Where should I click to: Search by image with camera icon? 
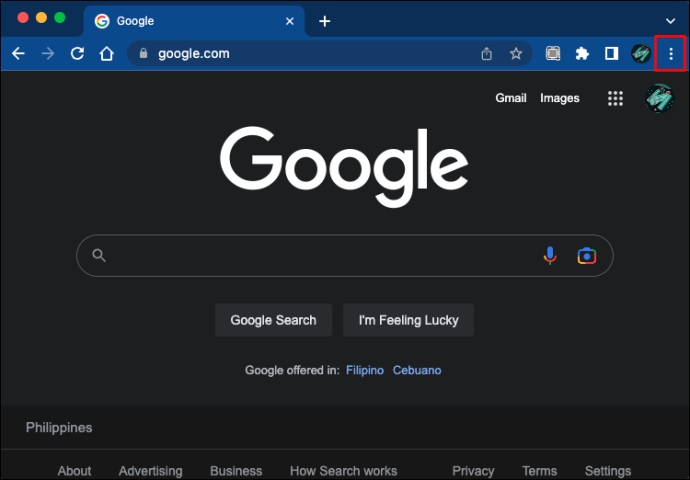[587, 256]
